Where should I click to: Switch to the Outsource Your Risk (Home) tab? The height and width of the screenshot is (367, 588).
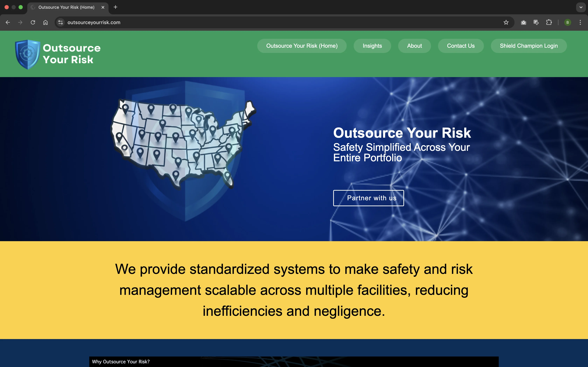coord(66,7)
